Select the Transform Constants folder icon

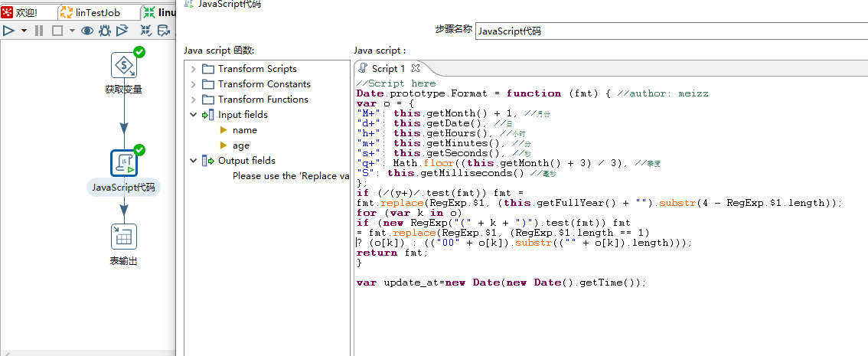tap(208, 85)
